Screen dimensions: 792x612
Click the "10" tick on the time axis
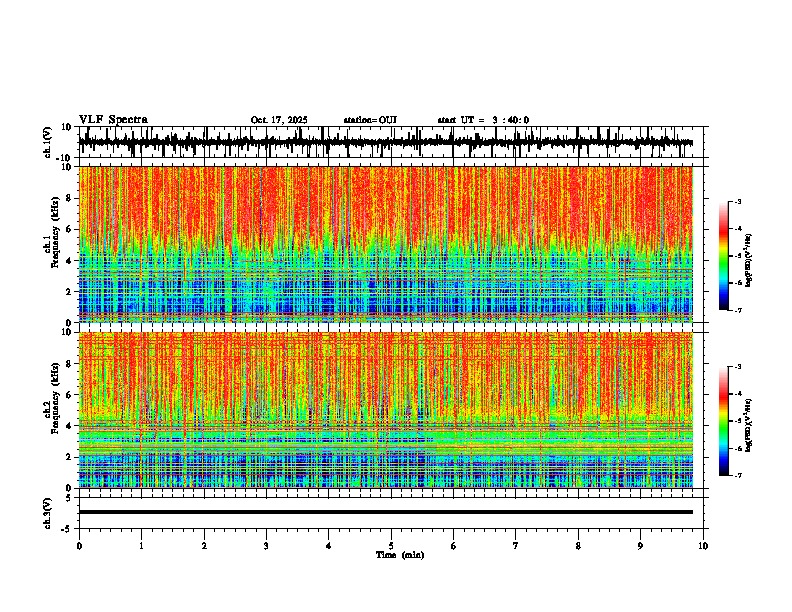coord(703,546)
